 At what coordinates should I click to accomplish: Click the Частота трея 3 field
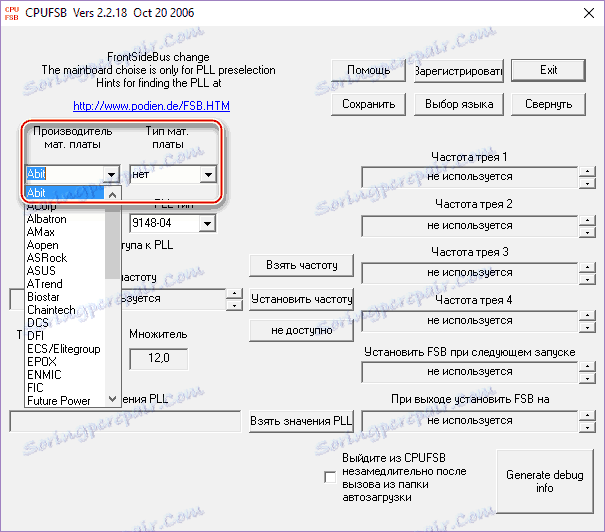470,273
